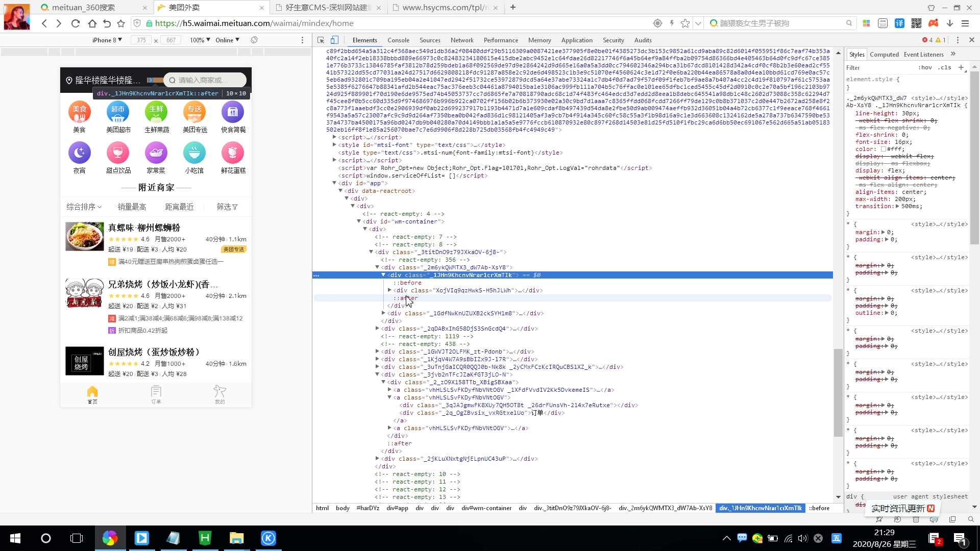Activate the inspect element picker
Image resolution: width=980 pixels, height=551 pixels.
pos(321,40)
